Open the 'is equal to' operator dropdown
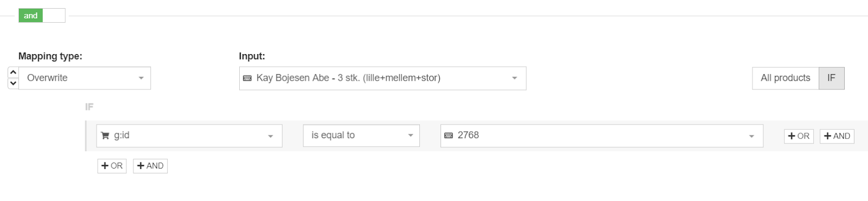The height and width of the screenshot is (201, 868). [361, 135]
